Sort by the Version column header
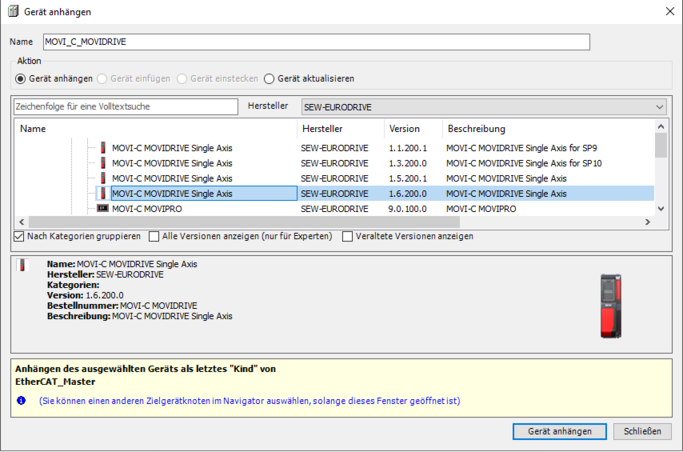Image resolution: width=683 pixels, height=452 pixels. (410, 129)
